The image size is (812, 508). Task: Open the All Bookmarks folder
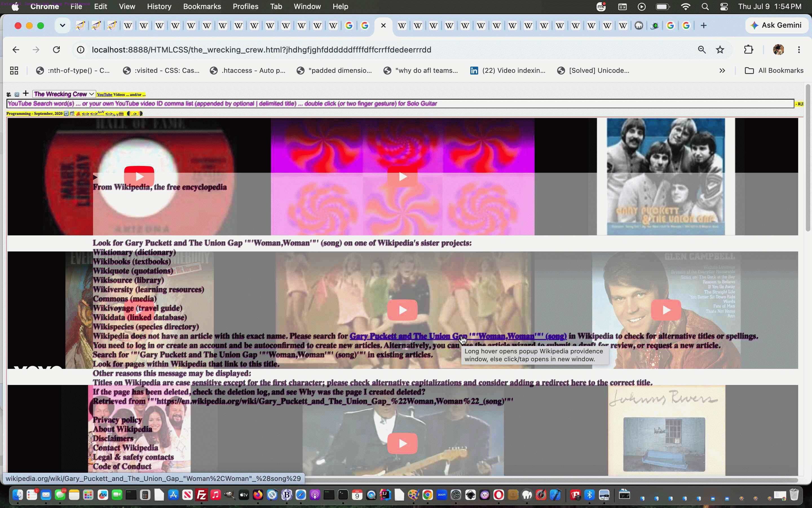[x=774, y=71]
